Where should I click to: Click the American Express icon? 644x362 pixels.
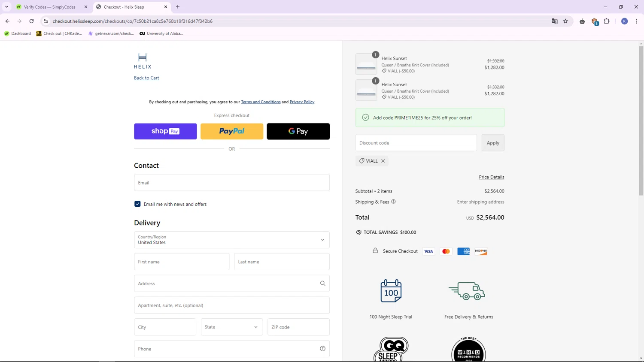tap(463, 251)
